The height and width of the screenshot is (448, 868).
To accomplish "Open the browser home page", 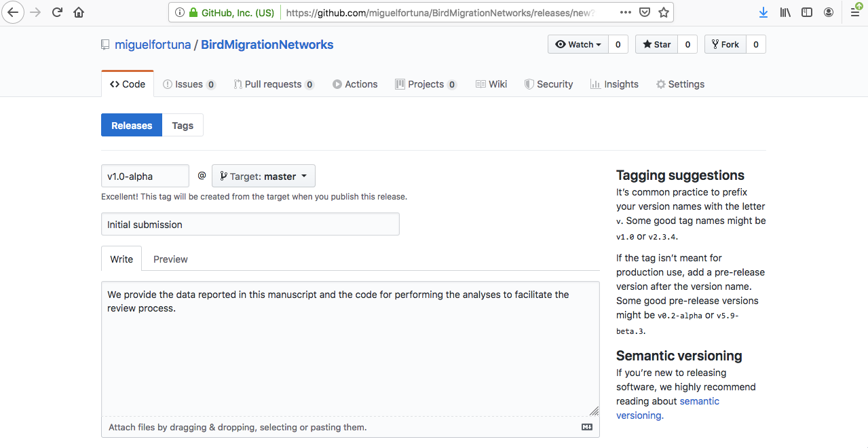I will pyautogui.click(x=79, y=12).
